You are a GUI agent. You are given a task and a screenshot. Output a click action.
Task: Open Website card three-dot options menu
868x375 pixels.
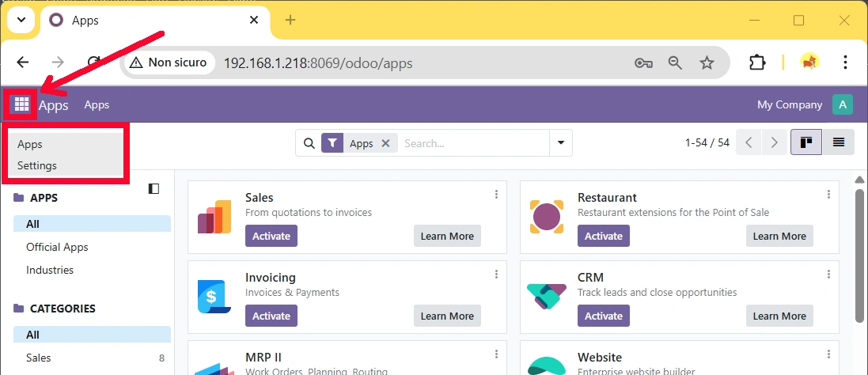point(828,354)
